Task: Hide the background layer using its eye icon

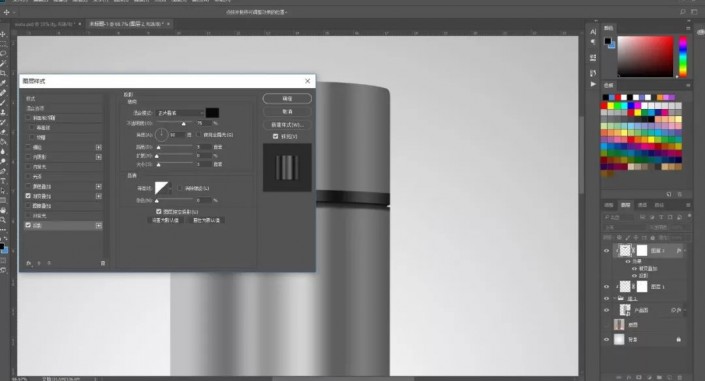Action: click(x=606, y=340)
